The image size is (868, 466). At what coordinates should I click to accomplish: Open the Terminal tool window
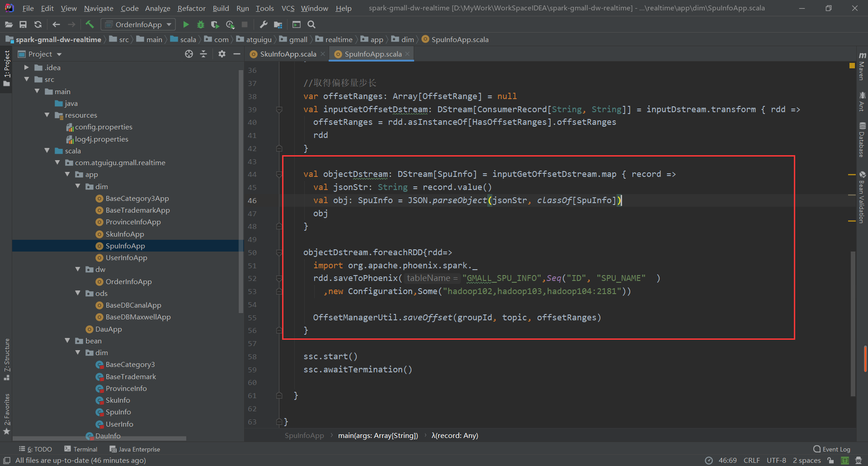(81, 449)
